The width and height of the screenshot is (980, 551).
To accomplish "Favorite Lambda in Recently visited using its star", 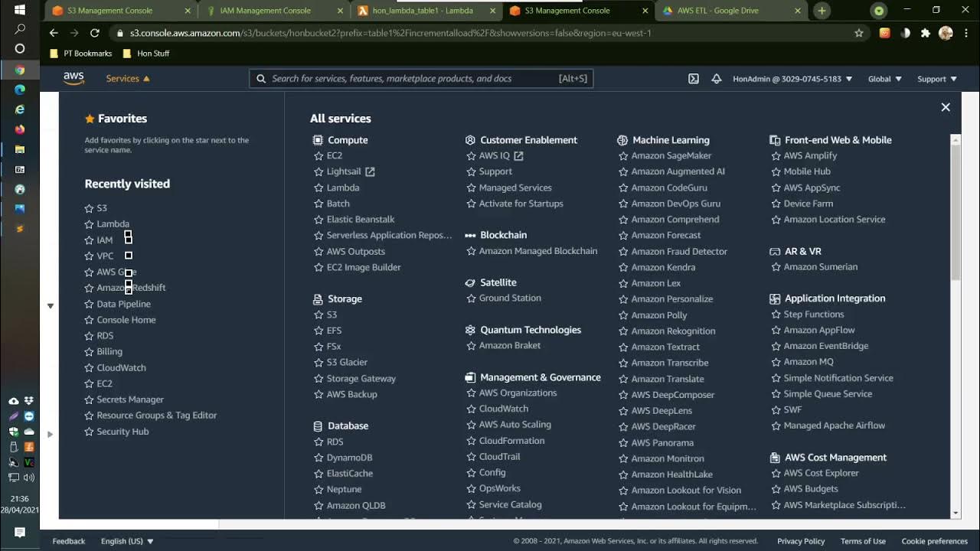I will click(x=90, y=224).
